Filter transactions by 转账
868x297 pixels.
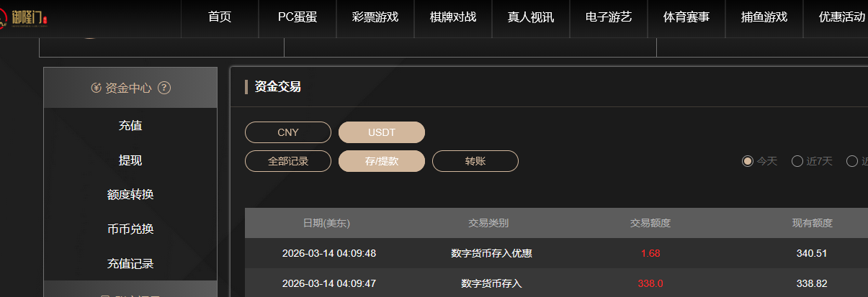pyautogui.click(x=475, y=161)
